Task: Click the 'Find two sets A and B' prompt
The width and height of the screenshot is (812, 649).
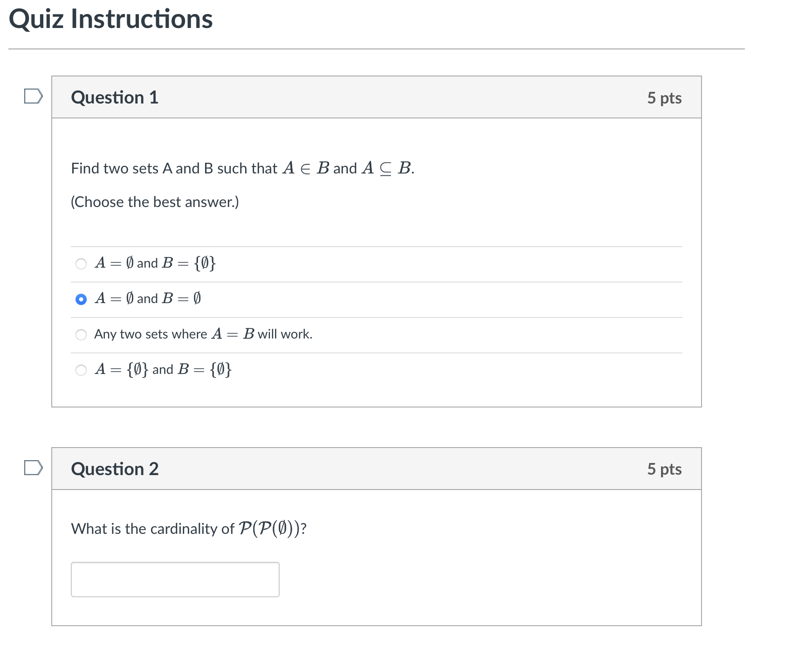Action: coord(243,168)
